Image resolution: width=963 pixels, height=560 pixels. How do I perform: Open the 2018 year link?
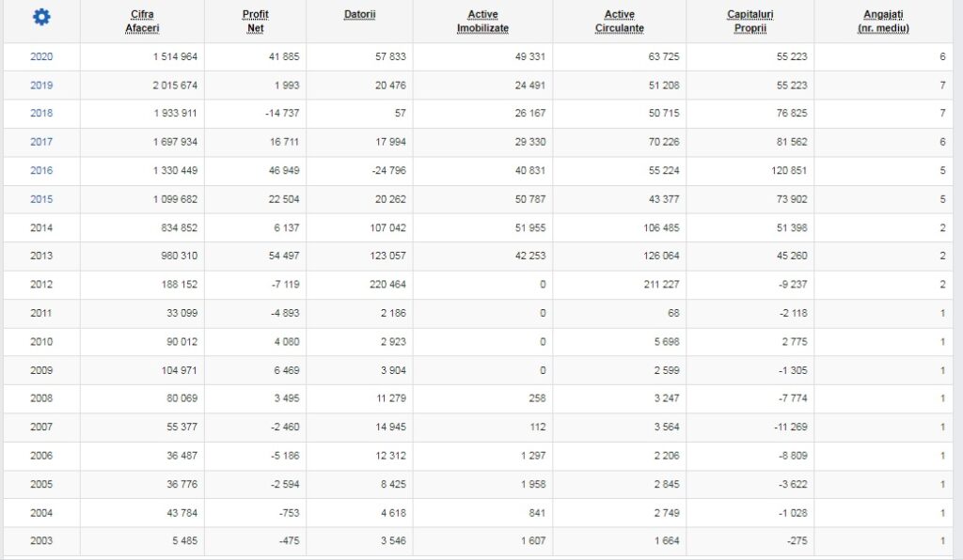click(41, 113)
